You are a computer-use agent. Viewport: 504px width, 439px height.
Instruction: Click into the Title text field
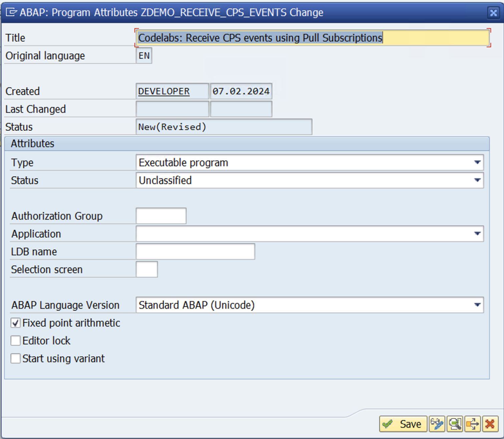312,38
